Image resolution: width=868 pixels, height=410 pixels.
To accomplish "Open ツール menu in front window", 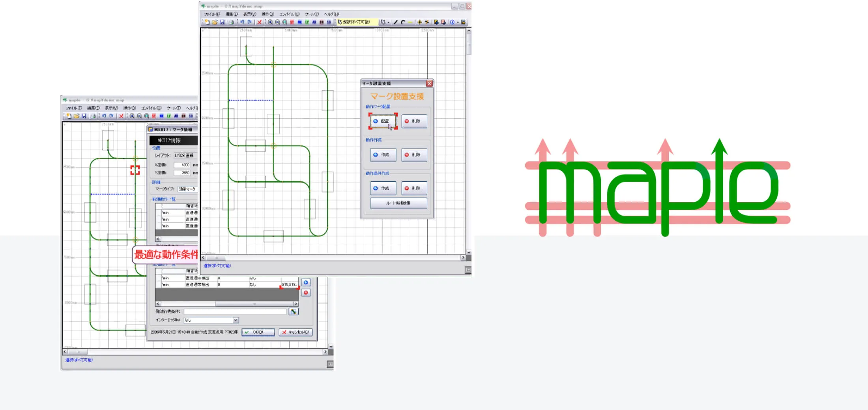I will point(311,14).
